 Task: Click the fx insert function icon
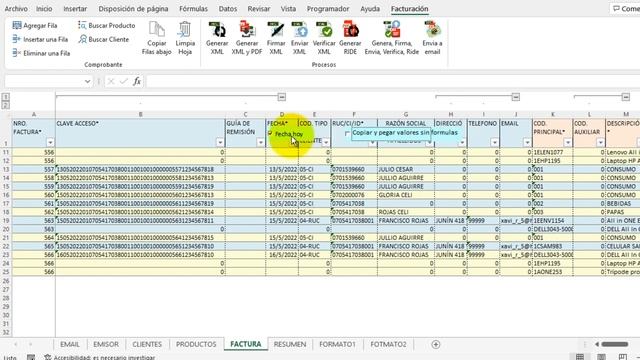coord(137,81)
